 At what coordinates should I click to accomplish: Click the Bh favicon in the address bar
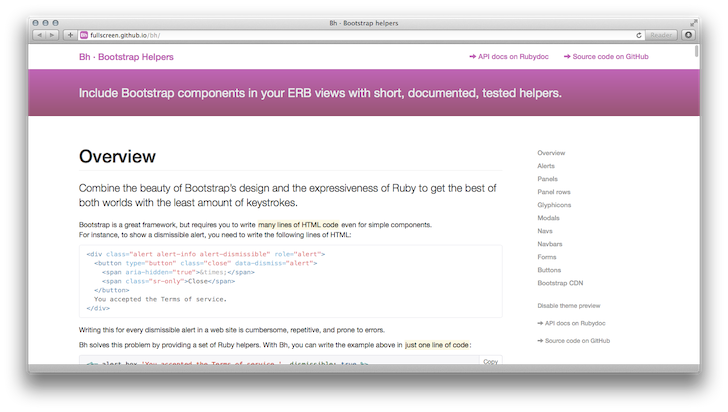click(x=84, y=35)
